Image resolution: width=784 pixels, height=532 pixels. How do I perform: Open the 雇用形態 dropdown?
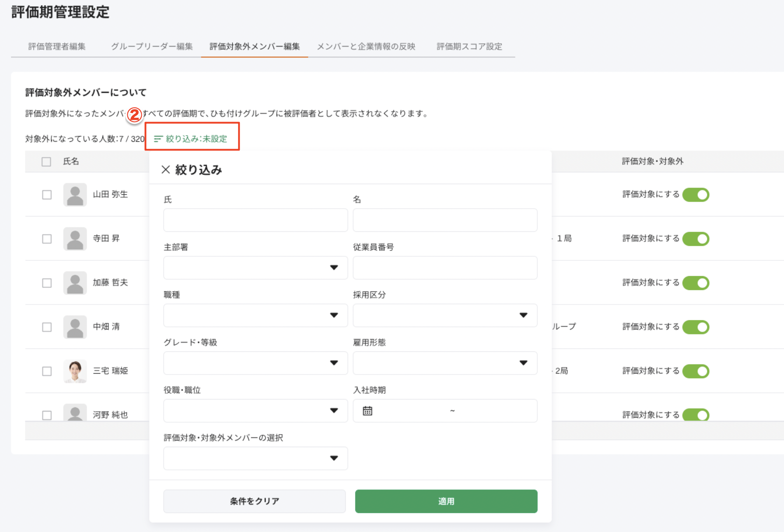(x=445, y=363)
